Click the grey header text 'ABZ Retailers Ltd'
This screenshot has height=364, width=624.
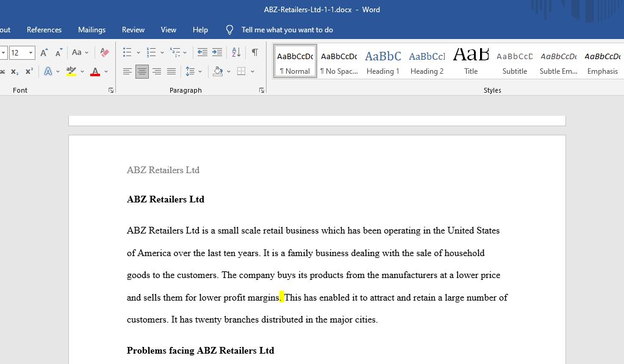pos(163,170)
